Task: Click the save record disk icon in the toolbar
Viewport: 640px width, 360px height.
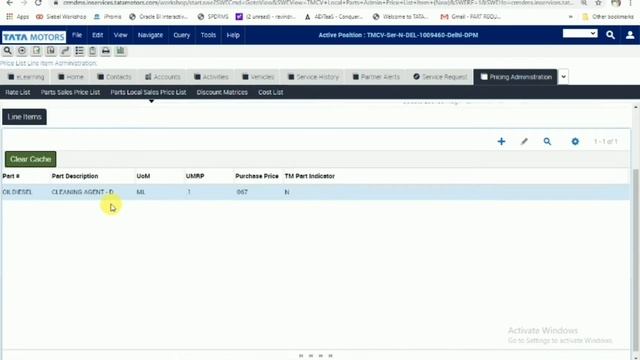Action: [x=51, y=51]
